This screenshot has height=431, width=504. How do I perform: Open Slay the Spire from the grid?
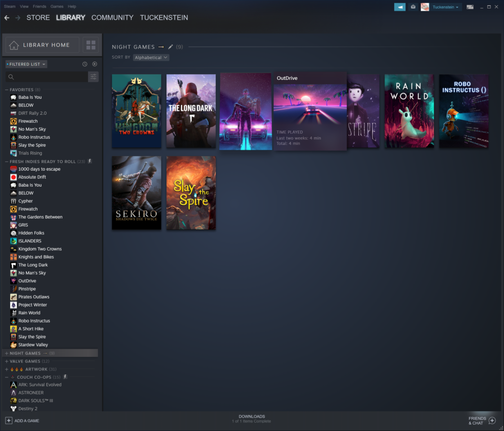pyautogui.click(x=191, y=193)
